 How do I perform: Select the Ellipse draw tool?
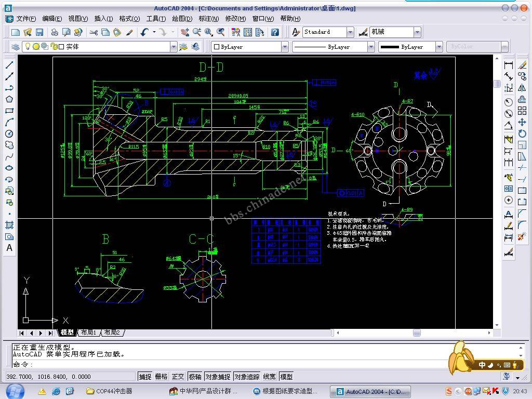coord(9,168)
